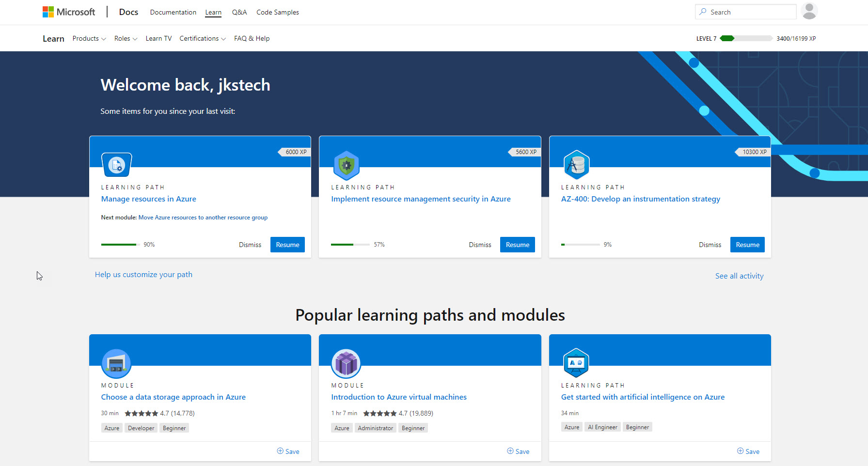
Task: Click the green shield badge on security path
Action: tap(346, 165)
